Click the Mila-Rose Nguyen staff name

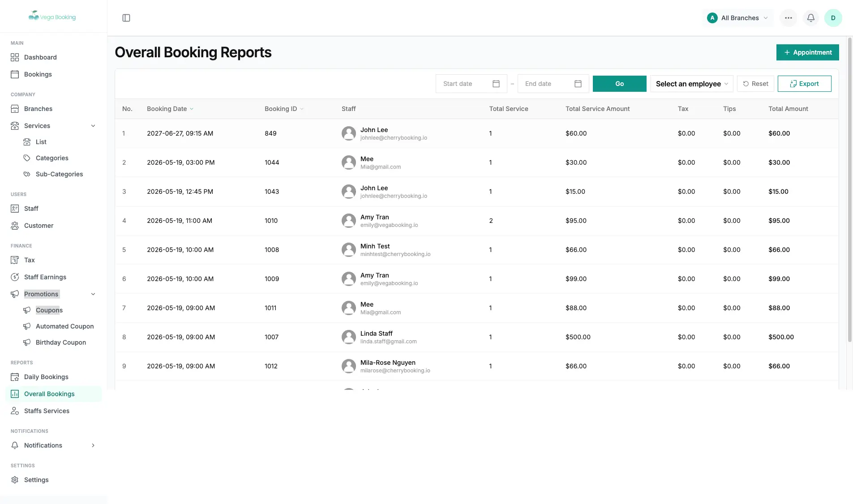388,363
